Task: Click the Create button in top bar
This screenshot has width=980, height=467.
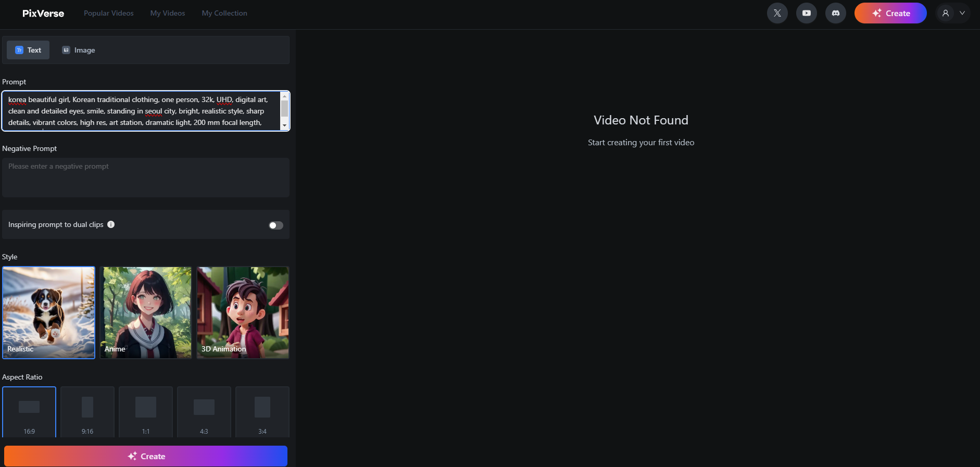Action: click(x=890, y=13)
